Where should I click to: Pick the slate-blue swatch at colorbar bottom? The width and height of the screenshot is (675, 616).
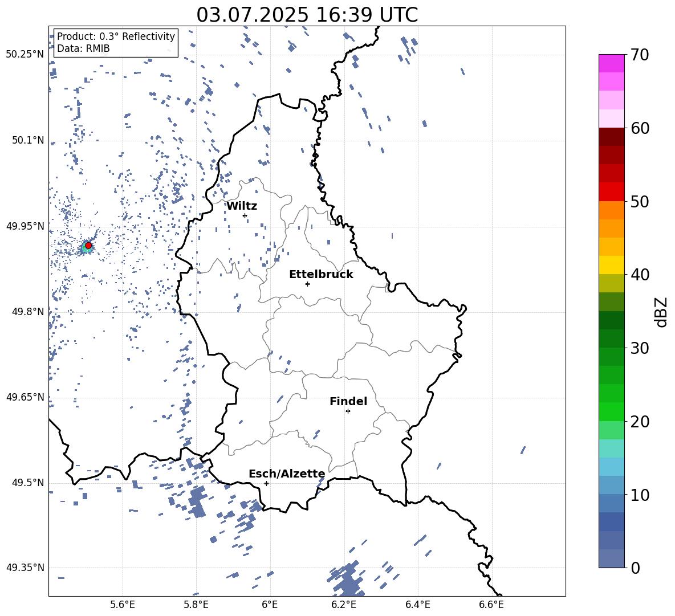[612, 558]
